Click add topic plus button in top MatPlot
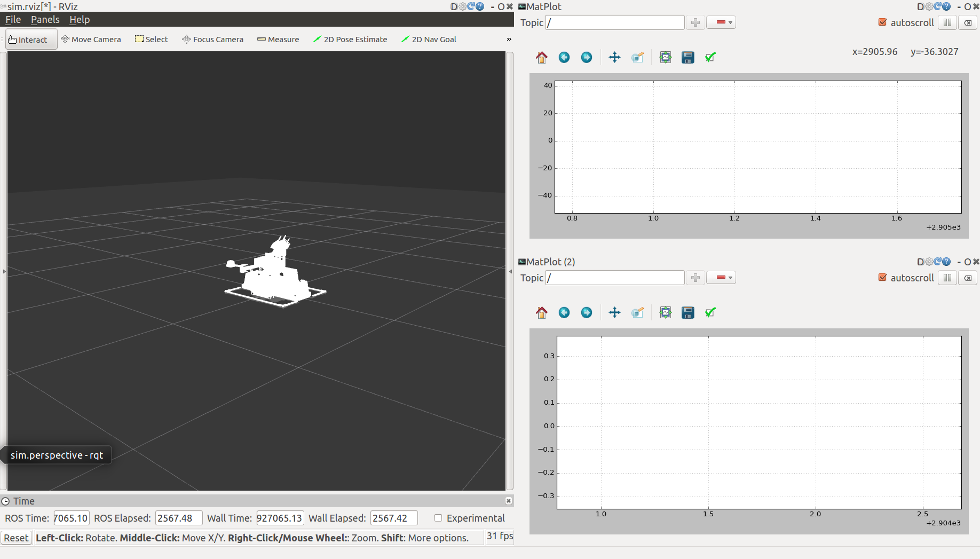980x559 pixels. [x=695, y=22]
